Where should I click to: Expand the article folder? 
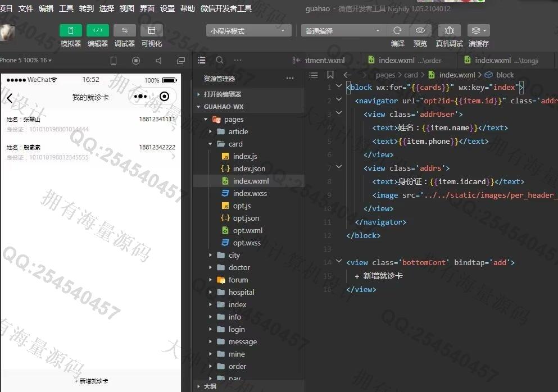pyautogui.click(x=249, y=131)
